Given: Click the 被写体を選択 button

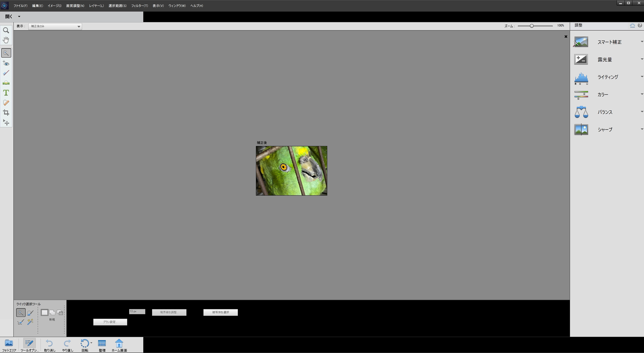Looking at the screenshot, I should 220,312.
